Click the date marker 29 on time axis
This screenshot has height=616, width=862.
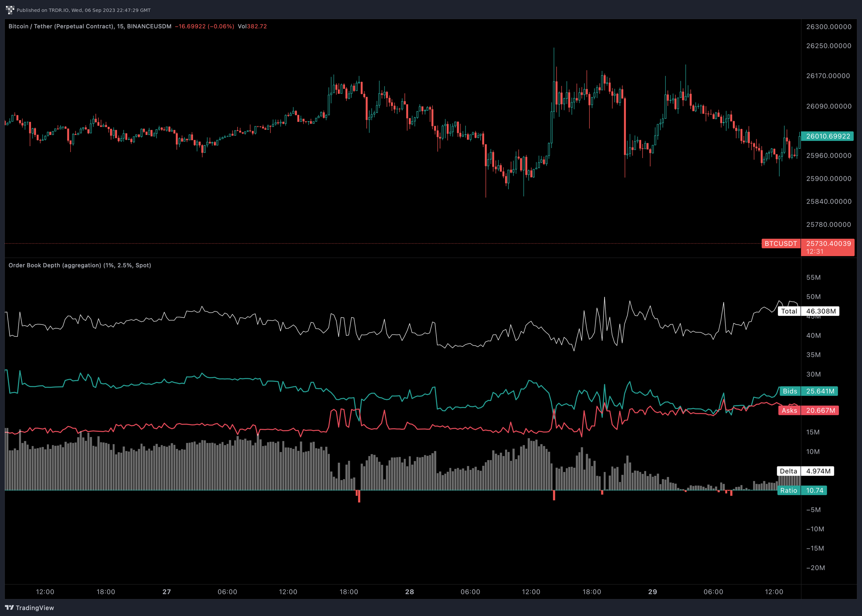(x=652, y=592)
